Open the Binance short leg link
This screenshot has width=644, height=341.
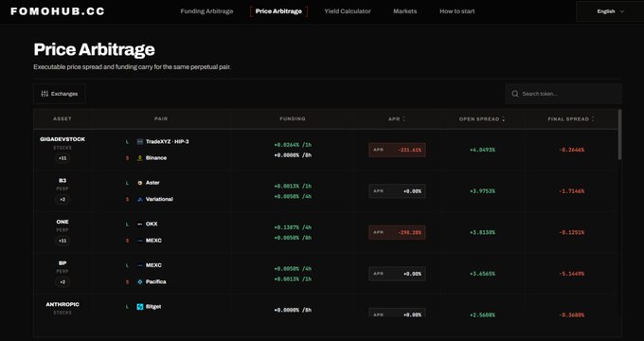(x=156, y=158)
